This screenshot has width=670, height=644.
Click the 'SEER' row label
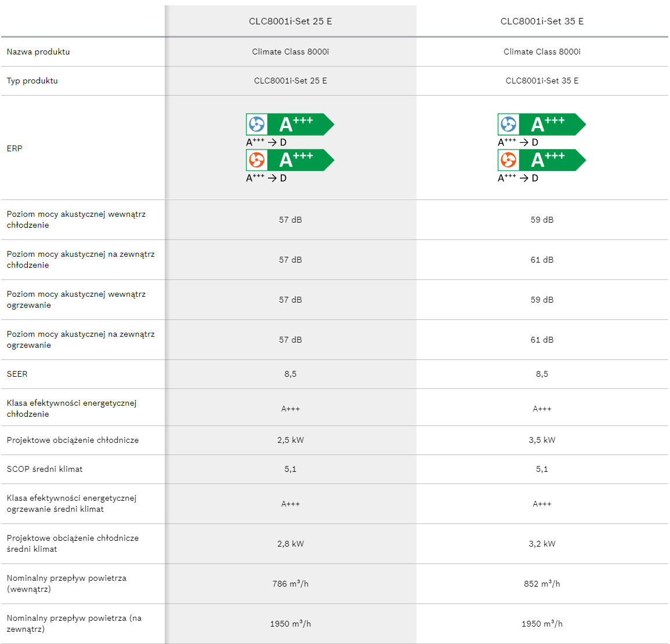[17, 374]
